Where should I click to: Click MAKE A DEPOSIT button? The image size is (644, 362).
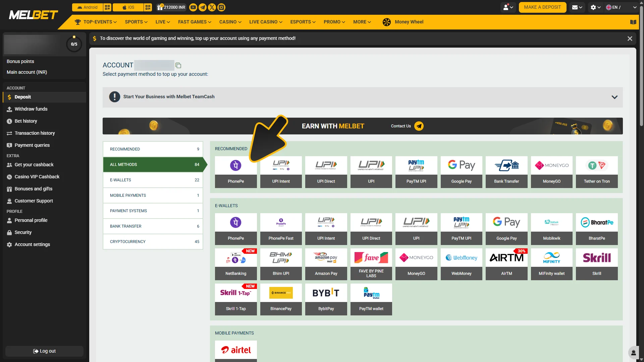pos(542,7)
